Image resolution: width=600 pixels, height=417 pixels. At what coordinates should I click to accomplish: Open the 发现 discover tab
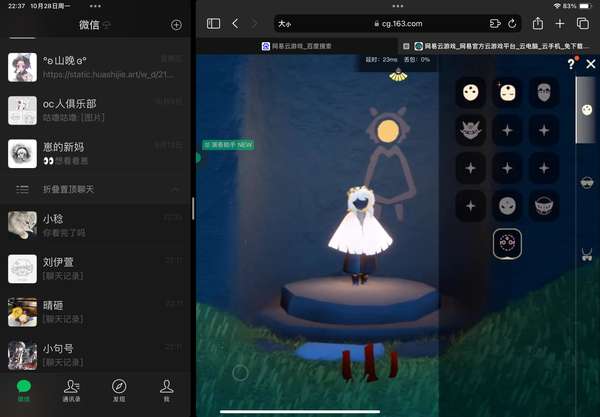pyautogui.click(x=119, y=391)
